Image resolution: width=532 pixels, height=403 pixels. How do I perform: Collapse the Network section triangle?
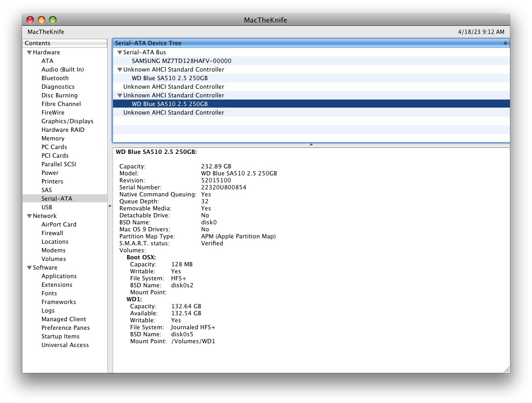point(29,216)
